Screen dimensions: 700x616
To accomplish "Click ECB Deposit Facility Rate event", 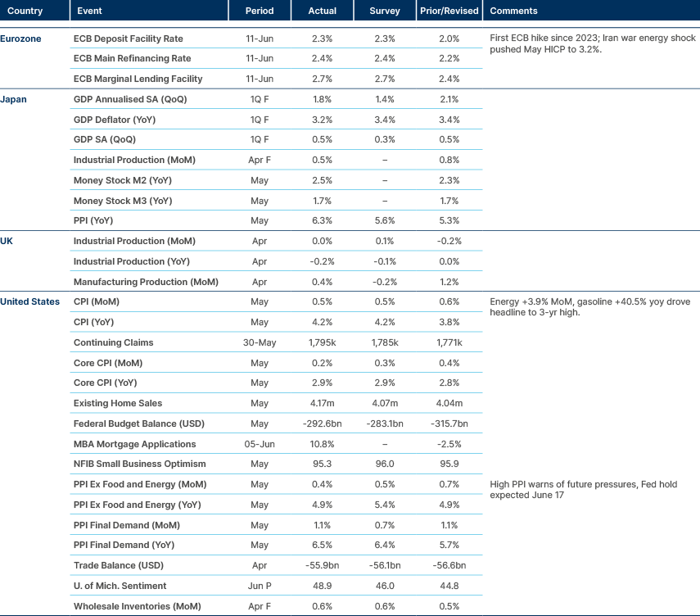I will click(x=128, y=38).
